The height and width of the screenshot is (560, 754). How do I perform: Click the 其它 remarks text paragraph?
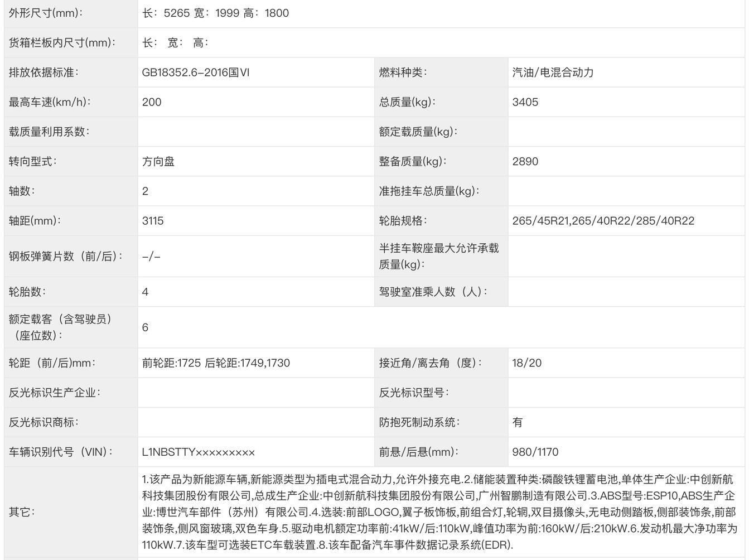point(439,512)
